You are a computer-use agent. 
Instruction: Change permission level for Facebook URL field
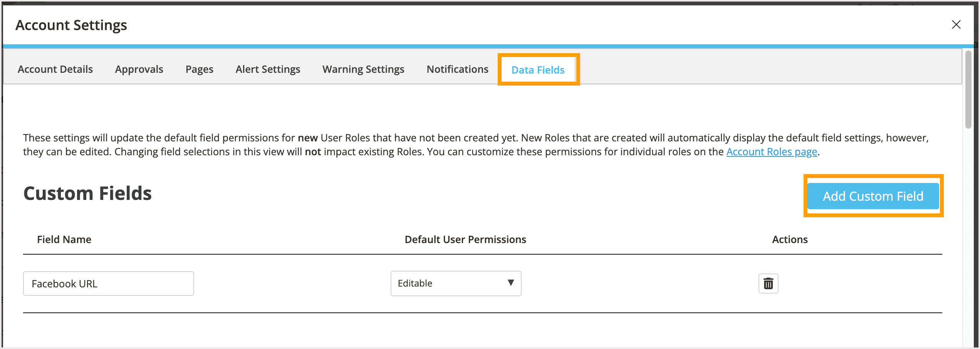point(455,284)
